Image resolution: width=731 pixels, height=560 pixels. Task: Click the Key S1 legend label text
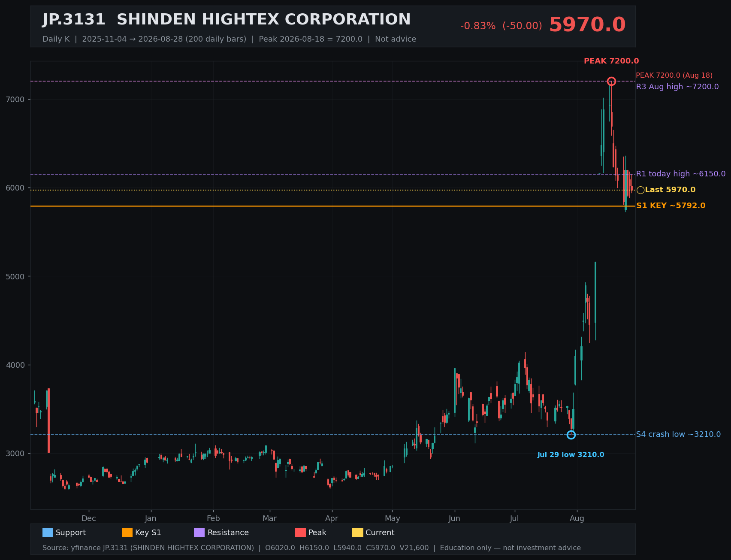point(148,533)
